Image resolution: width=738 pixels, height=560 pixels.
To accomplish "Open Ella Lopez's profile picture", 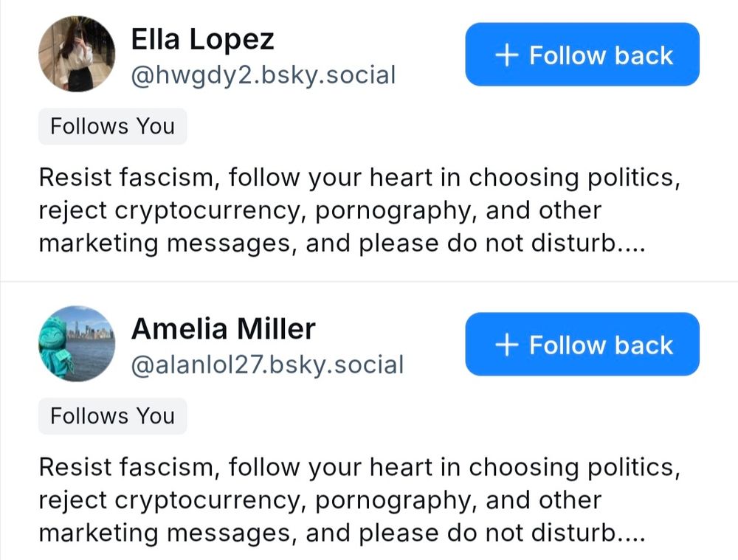I will point(77,54).
